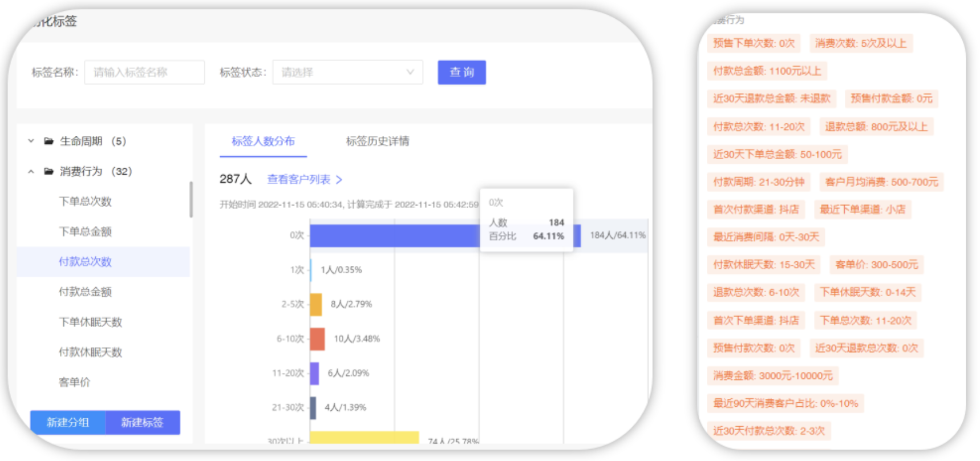Open the 查看客户列表 link

pos(299,179)
